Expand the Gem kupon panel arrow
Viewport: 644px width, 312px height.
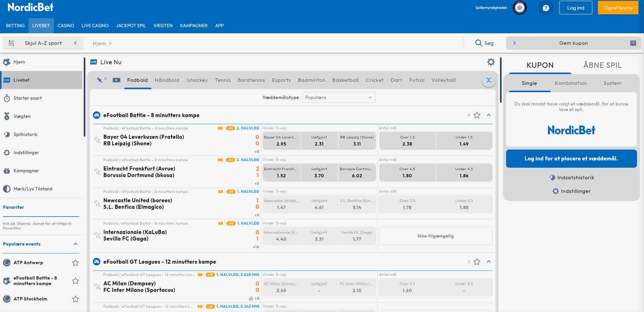tap(514, 43)
